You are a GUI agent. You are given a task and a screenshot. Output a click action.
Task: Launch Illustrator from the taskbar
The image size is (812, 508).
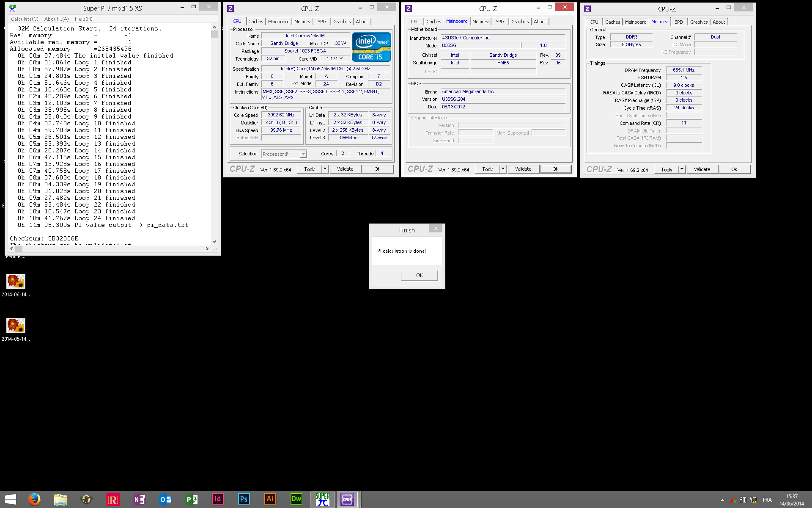point(270,500)
